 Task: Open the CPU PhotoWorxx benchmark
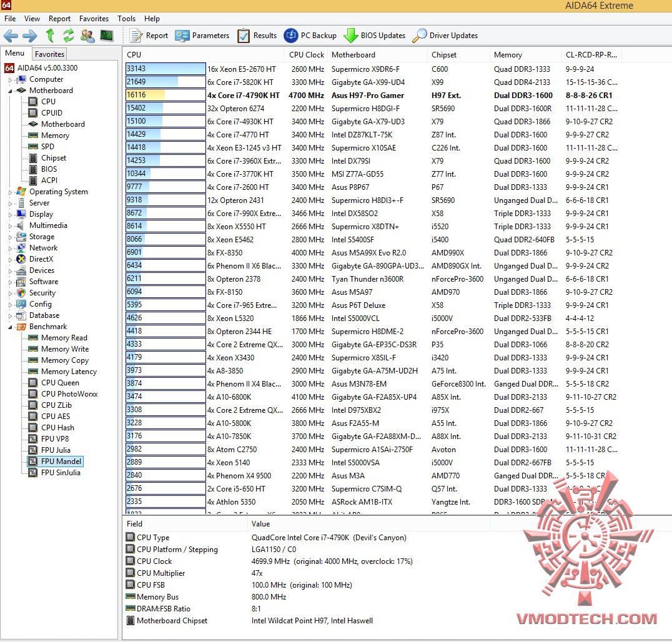click(62, 394)
